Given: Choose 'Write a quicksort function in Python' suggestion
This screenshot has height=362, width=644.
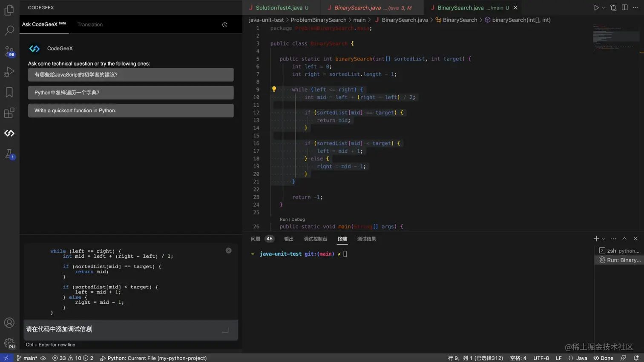Looking at the screenshot, I should click(131, 111).
